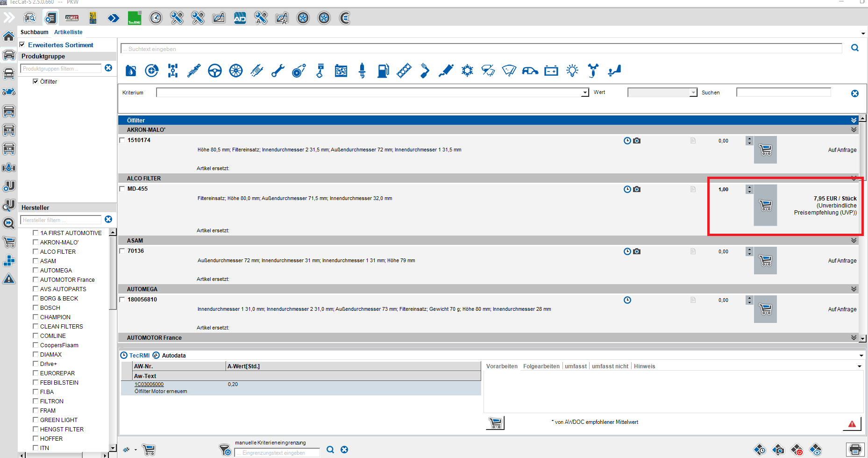Clear the Hersteller filter field

[x=108, y=220]
